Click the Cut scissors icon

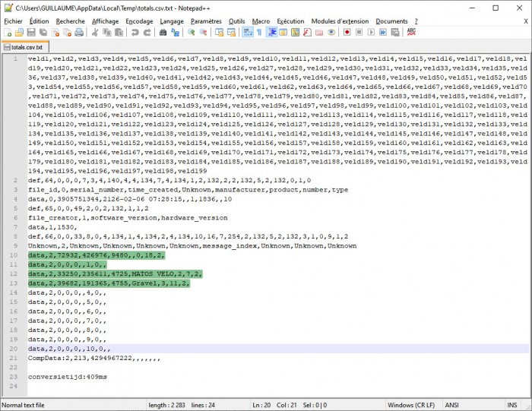point(95,33)
